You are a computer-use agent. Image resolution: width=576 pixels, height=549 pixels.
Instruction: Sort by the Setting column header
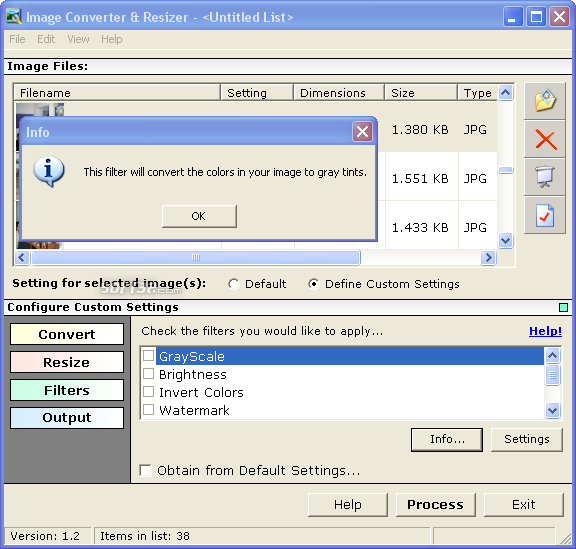[x=257, y=93]
